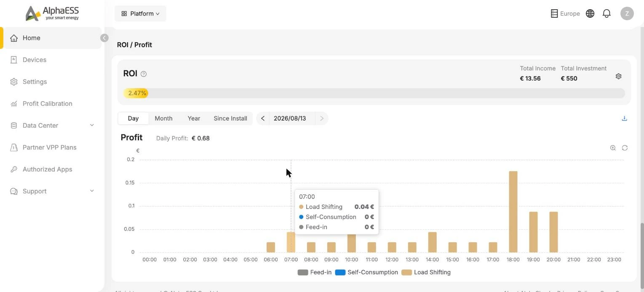Click the 18:00 Load Shifting bar
Screen dimensions: 644x292
click(x=513, y=212)
